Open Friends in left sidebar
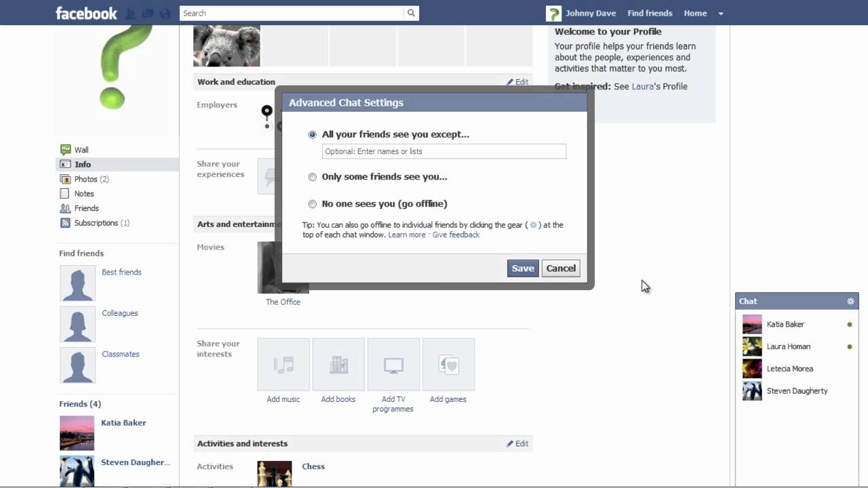 click(x=86, y=208)
